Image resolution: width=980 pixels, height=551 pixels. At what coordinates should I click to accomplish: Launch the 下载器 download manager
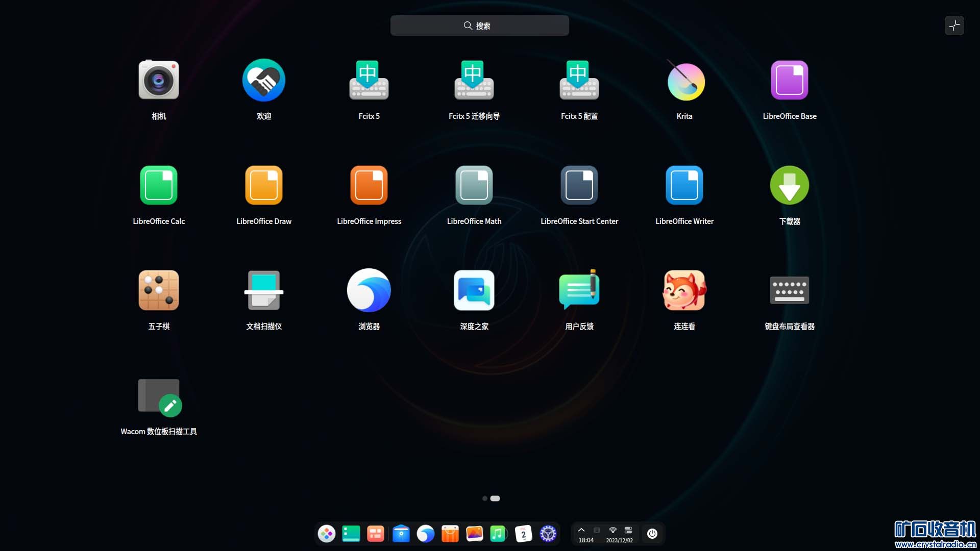[789, 185]
